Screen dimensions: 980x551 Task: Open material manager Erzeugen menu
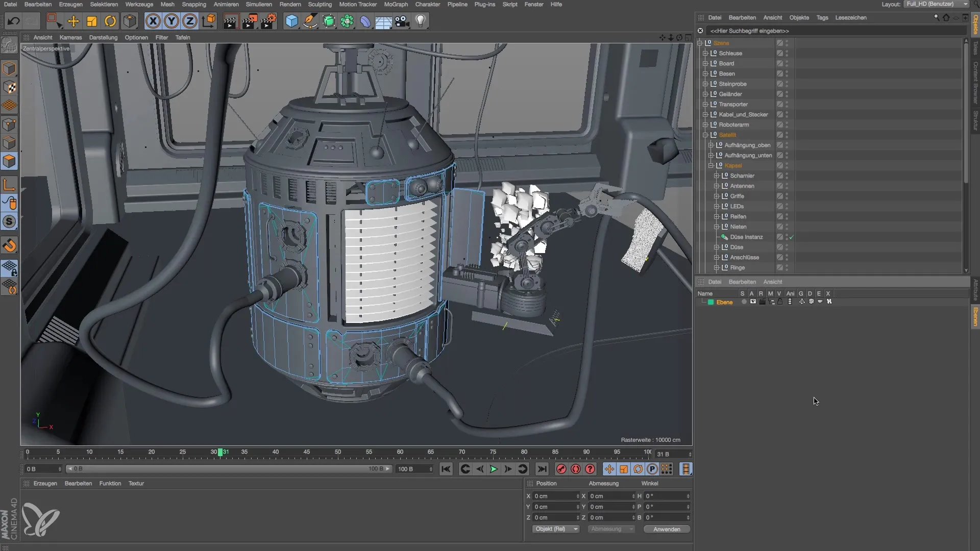pos(45,483)
